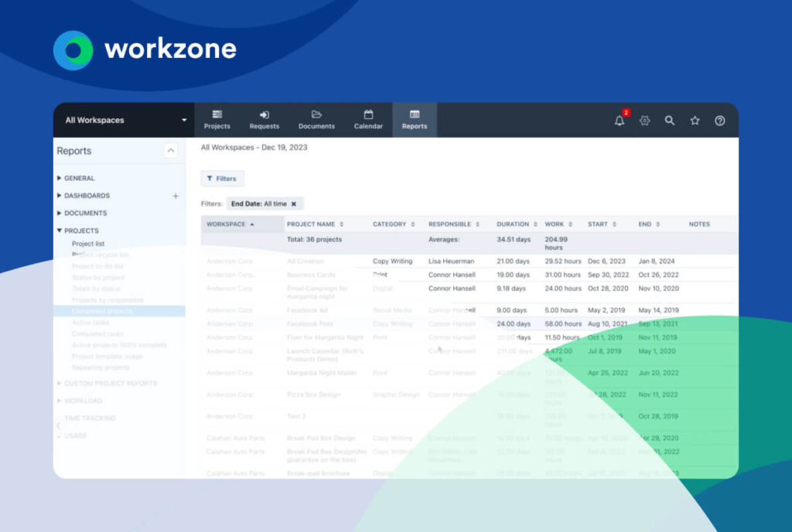Click the 24.00 hours work cell

pyautogui.click(x=563, y=288)
